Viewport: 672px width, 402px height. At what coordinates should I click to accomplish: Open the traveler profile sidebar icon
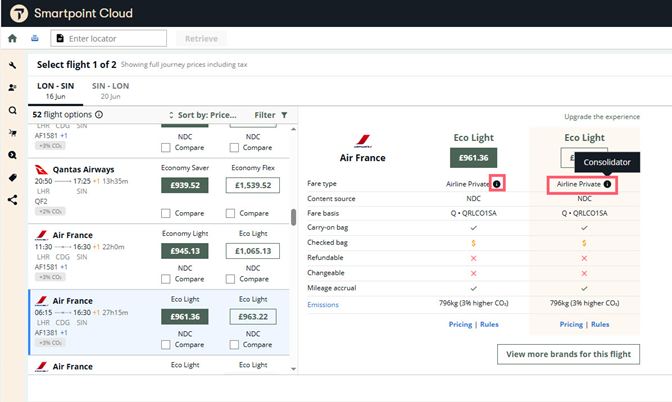click(12, 87)
